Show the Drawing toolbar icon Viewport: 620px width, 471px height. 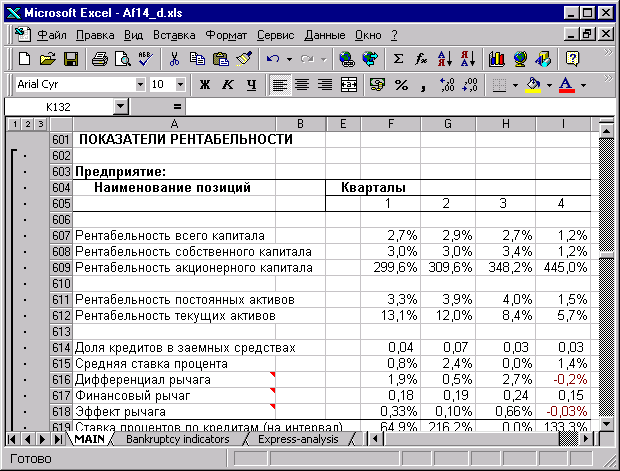543,59
